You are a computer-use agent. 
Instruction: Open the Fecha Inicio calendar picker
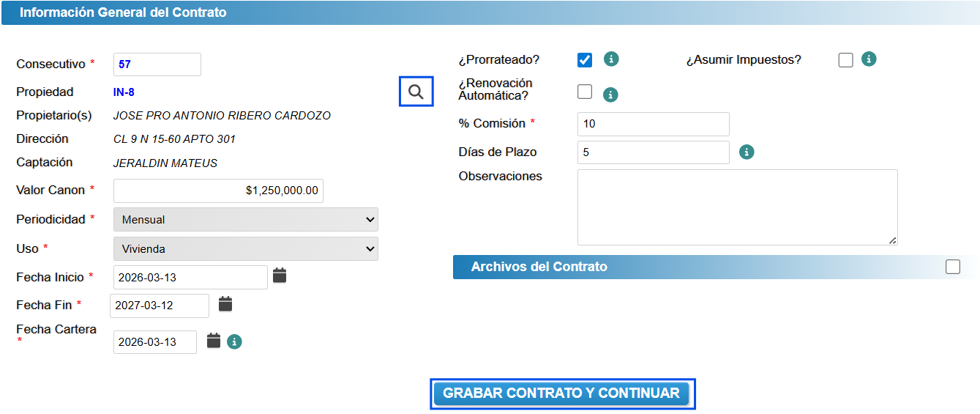coord(280,276)
